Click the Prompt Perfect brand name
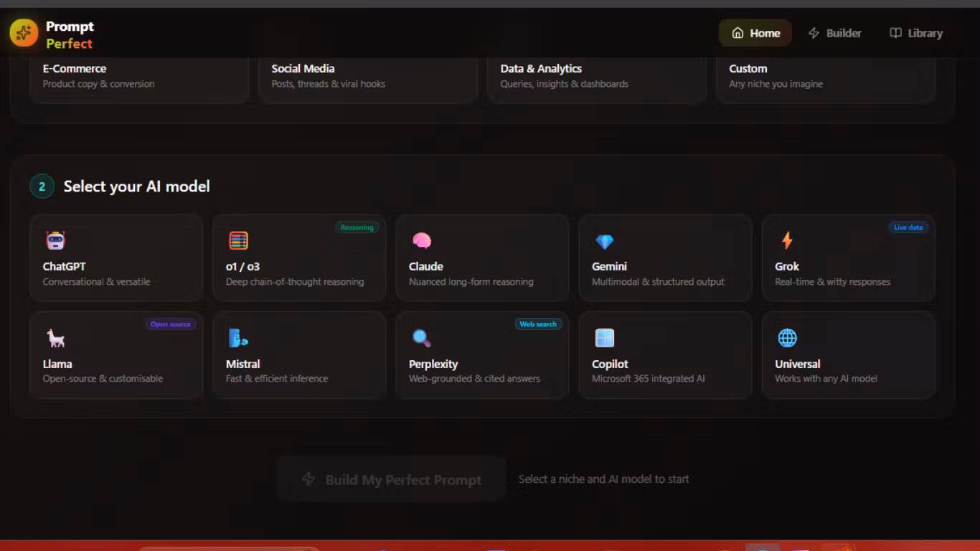This screenshot has width=980, height=551. click(x=70, y=34)
